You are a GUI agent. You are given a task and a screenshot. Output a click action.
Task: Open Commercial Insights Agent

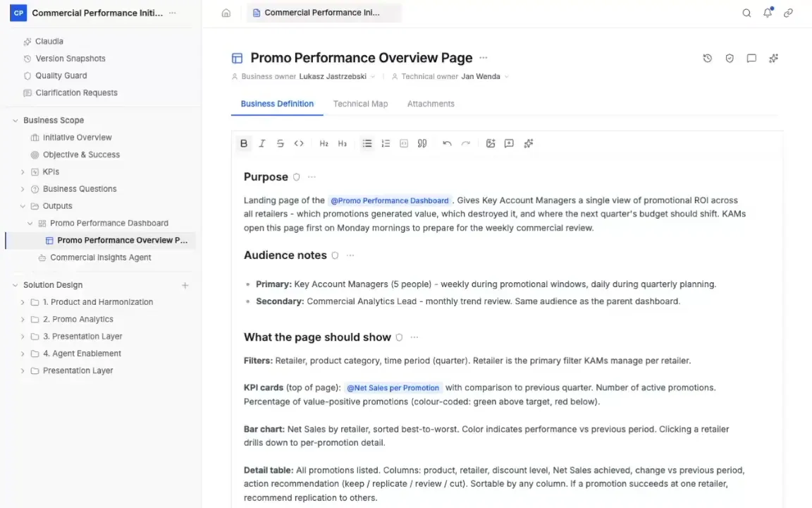click(x=101, y=257)
